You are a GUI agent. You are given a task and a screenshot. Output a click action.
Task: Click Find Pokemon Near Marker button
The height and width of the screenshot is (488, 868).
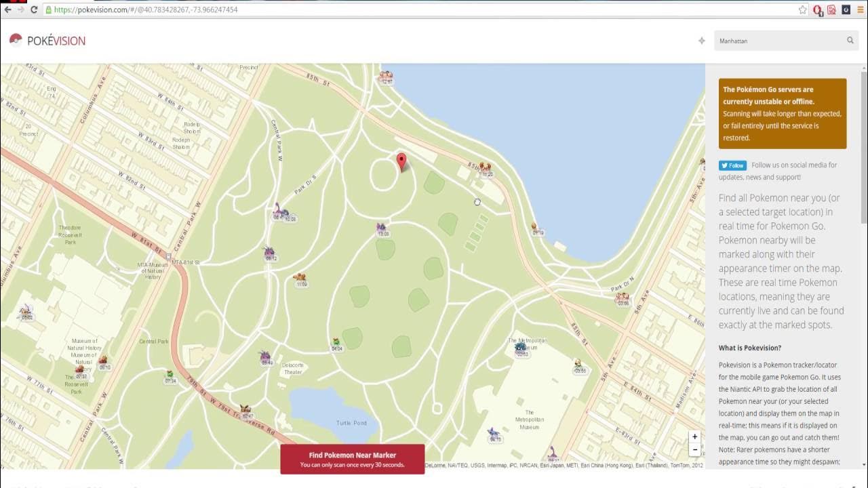pos(353,459)
